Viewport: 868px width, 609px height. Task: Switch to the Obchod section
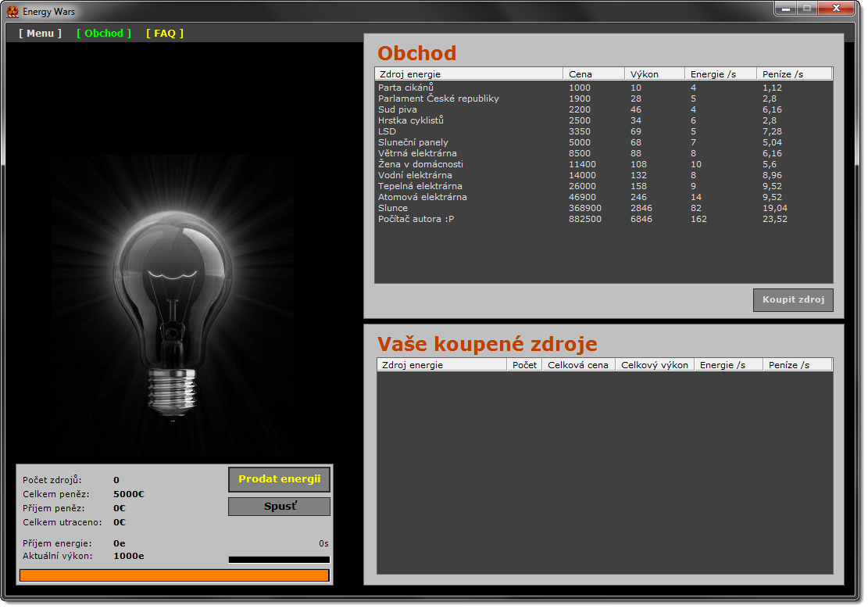tap(104, 34)
